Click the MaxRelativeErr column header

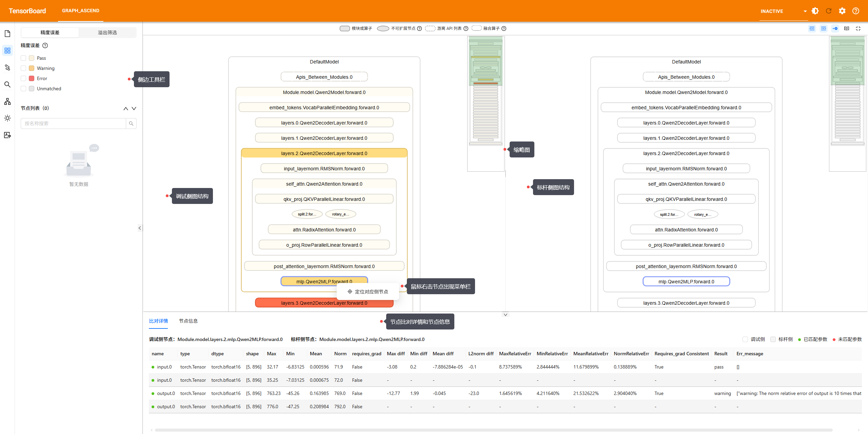[x=515, y=354]
